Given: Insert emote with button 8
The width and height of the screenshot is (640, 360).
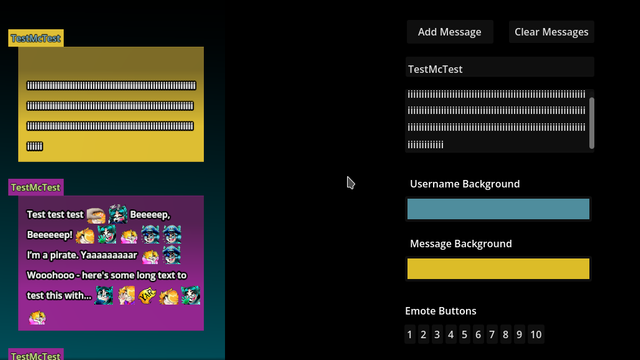Looking at the screenshot, I should point(505,335).
